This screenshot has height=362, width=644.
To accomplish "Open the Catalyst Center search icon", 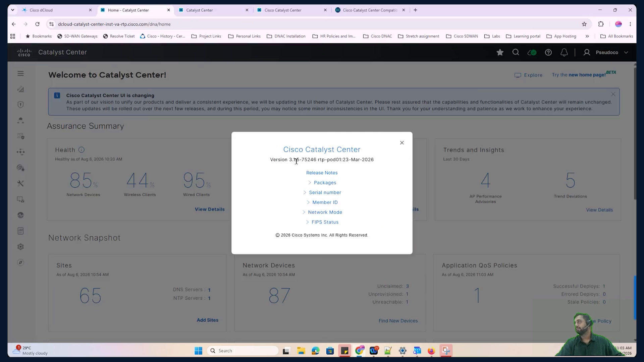I will click(x=516, y=52).
